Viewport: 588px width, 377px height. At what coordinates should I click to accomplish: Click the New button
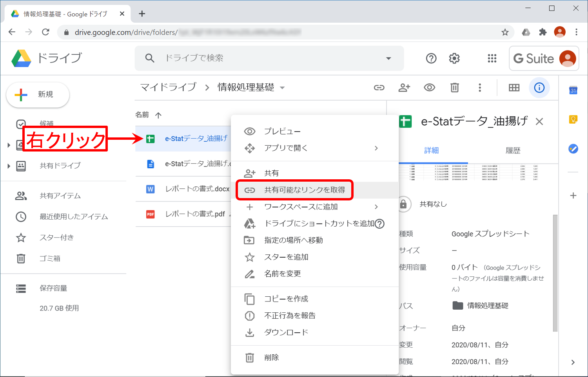pyautogui.click(x=38, y=95)
